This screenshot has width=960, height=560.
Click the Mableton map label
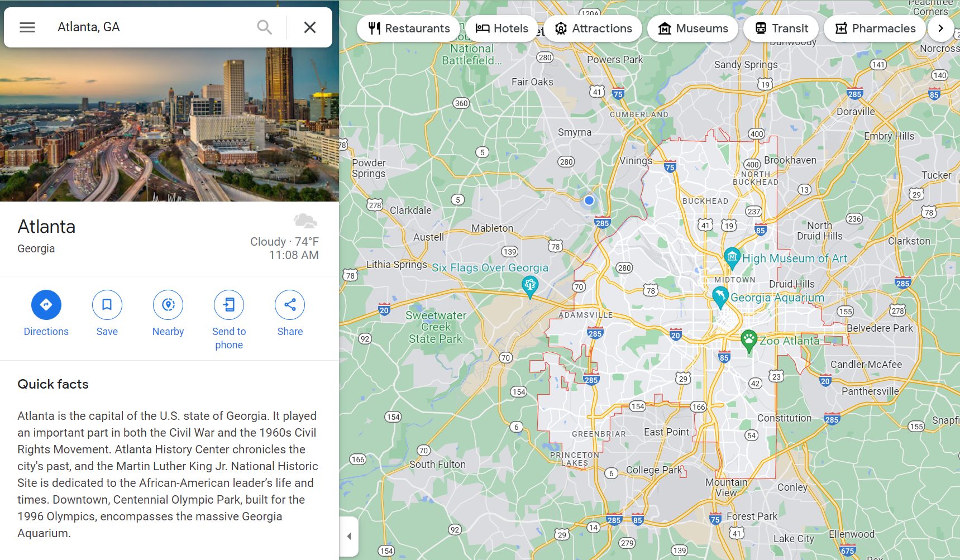[492, 228]
